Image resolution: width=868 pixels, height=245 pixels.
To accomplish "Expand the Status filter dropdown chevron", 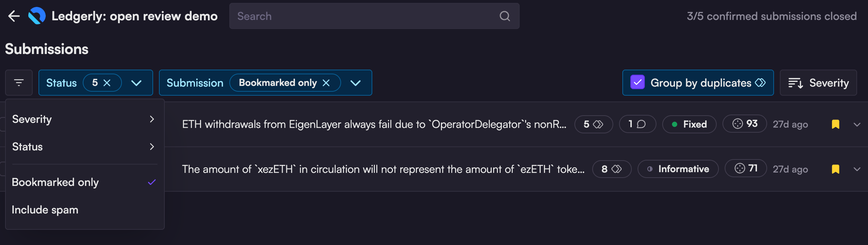I will click(136, 83).
